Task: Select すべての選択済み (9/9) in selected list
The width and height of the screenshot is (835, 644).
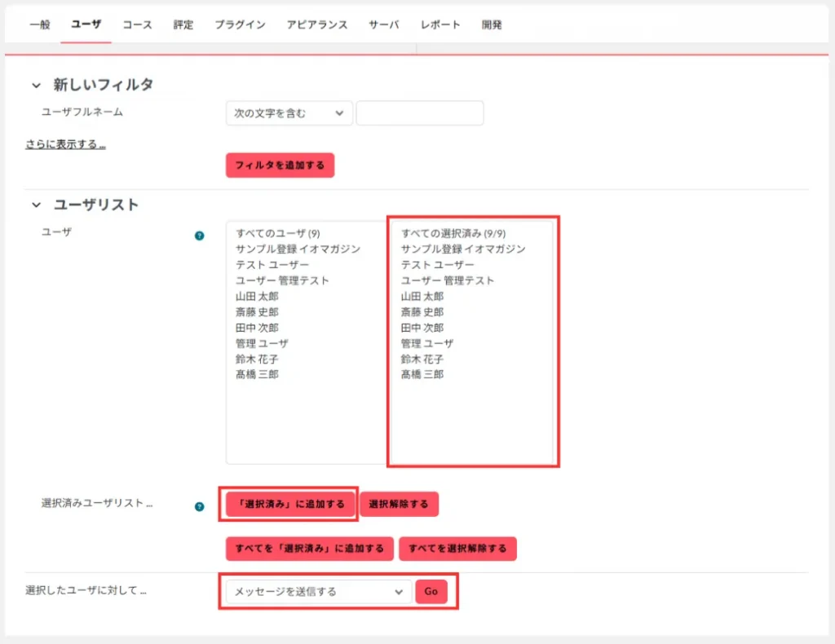Action: pyautogui.click(x=453, y=233)
